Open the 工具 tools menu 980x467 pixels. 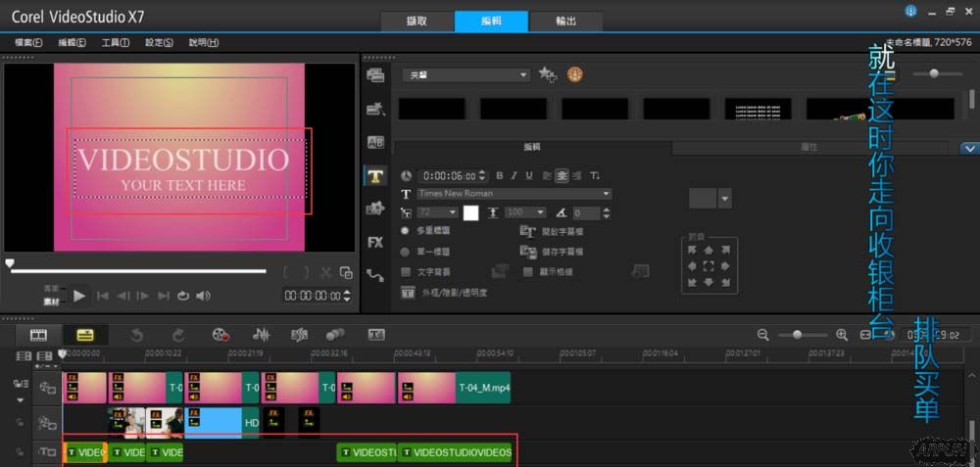coord(116,43)
